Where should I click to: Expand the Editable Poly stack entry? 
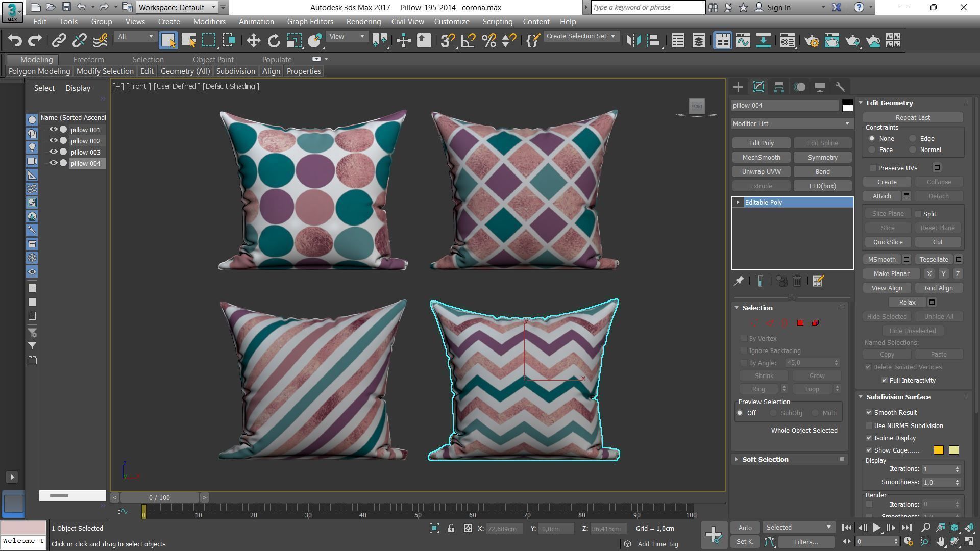point(738,203)
